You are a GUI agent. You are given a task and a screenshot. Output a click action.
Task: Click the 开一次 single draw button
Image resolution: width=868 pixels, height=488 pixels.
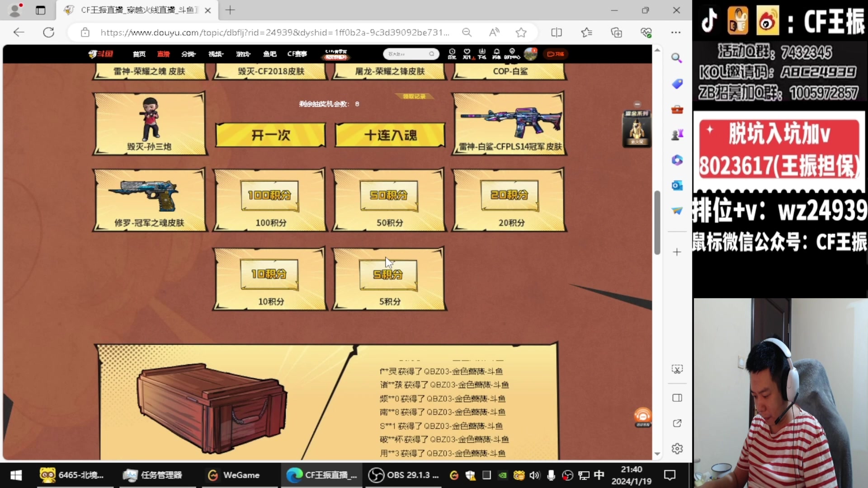[x=270, y=135]
